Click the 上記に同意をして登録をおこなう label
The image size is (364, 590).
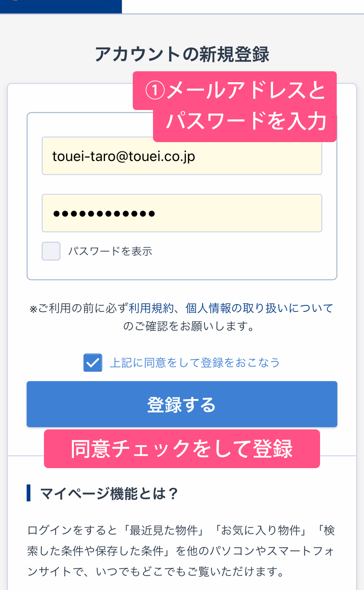(x=194, y=363)
